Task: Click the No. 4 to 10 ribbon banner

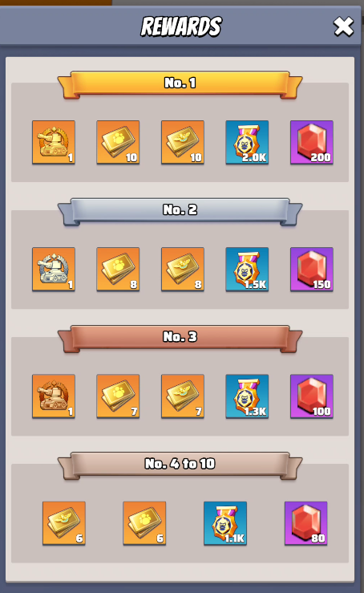Action: [180, 465]
